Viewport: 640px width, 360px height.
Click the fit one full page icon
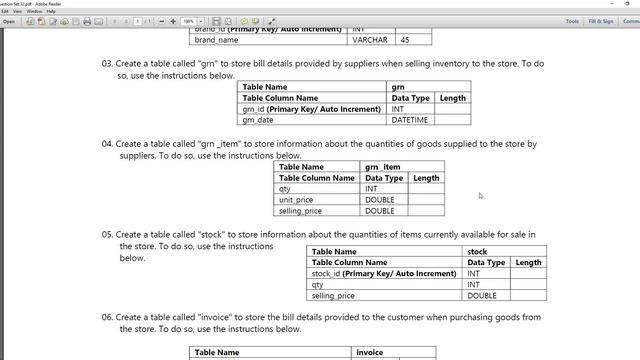pyautogui.click(x=228, y=21)
